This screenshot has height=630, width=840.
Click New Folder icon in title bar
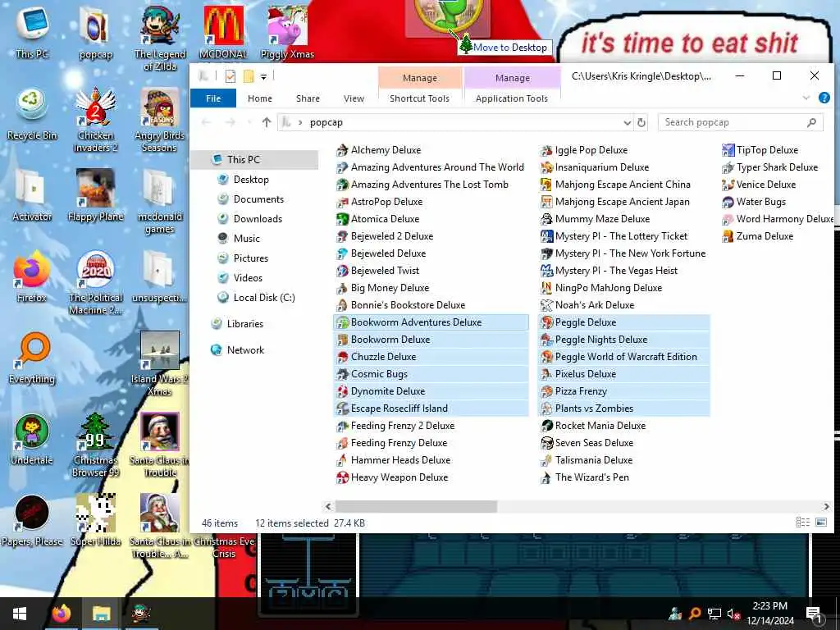pyautogui.click(x=248, y=76)
